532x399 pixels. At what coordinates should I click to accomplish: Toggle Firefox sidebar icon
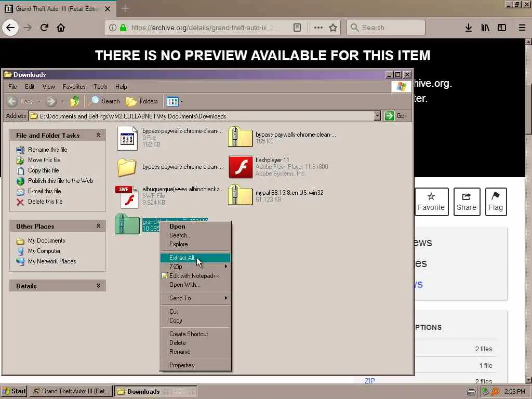coord(502,28)
